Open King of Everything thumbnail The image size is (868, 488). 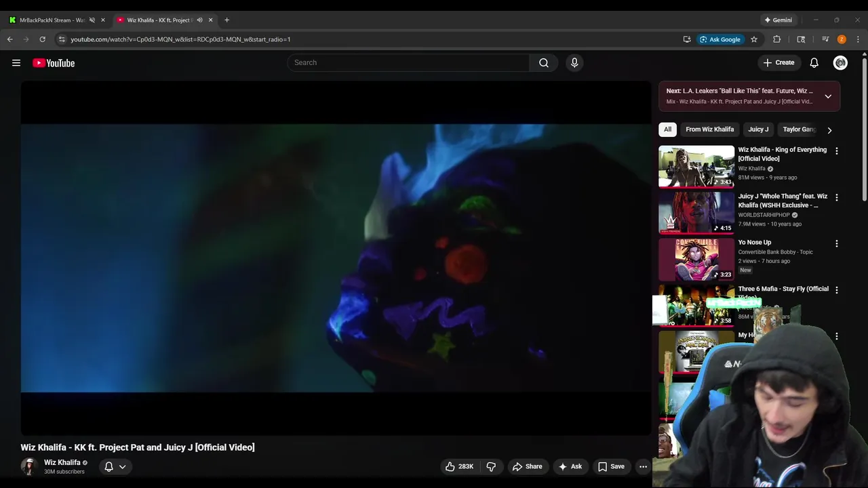point(696,166)
